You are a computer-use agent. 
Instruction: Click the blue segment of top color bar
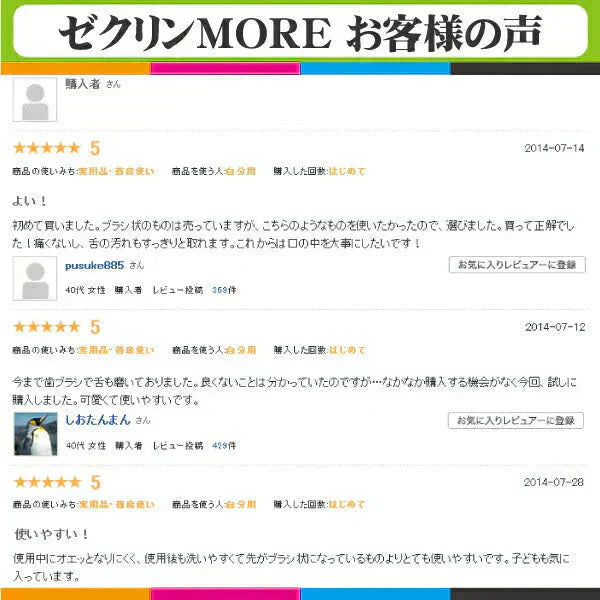click(375, 68)
